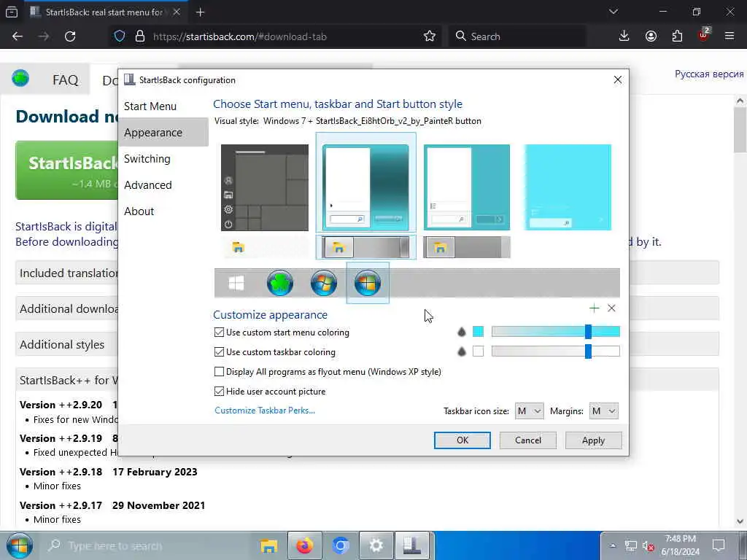The image size is (747, 560).
Task: Add a new start button image with plus icon
Action: [594, 308]
